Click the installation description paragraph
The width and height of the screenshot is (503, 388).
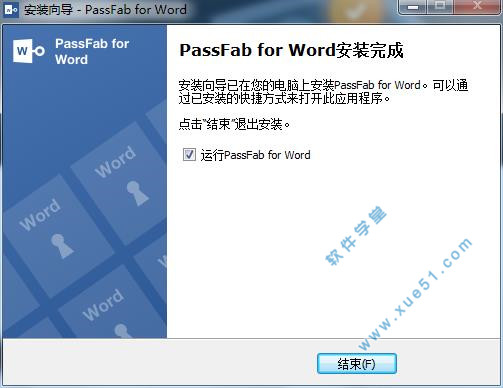323,92
